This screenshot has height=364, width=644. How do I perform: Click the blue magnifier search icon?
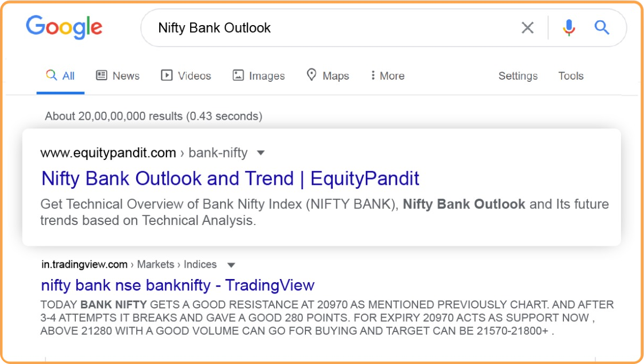click(602, 28)
